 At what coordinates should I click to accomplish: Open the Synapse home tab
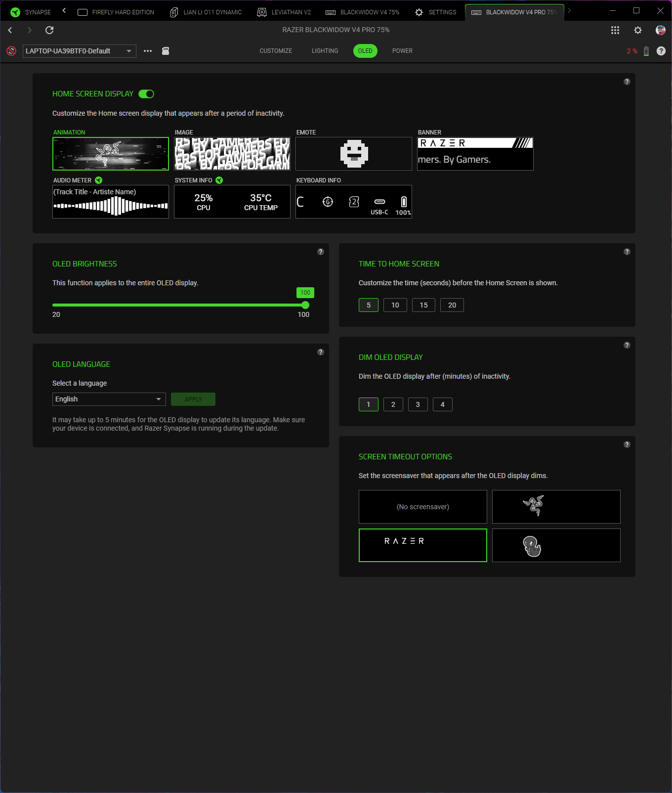coord(31,12)
